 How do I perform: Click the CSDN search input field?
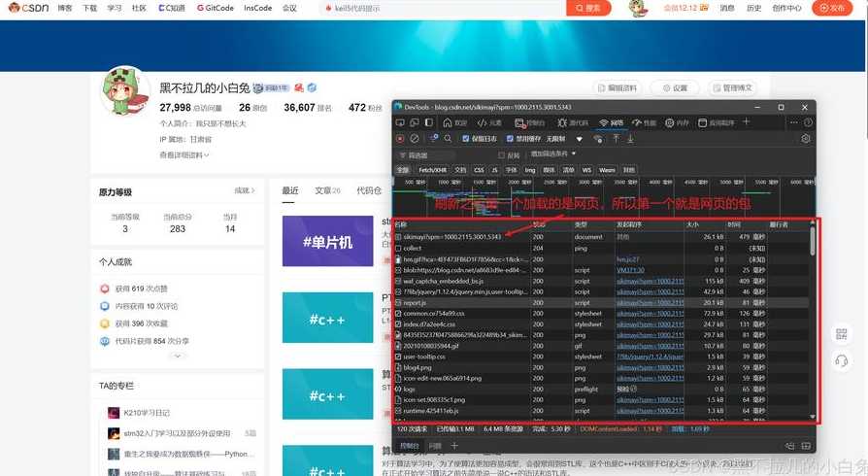coord(443,8)
